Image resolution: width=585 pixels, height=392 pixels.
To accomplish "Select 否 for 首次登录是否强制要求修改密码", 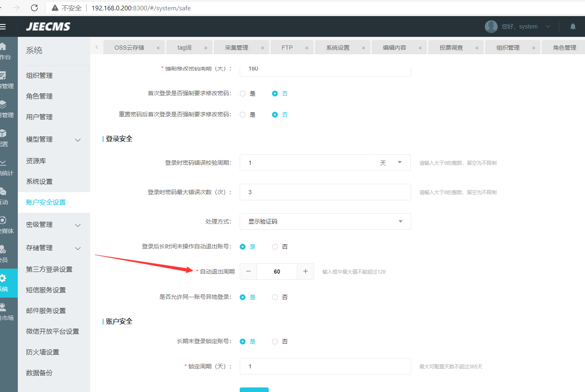I will coord(275,94).
